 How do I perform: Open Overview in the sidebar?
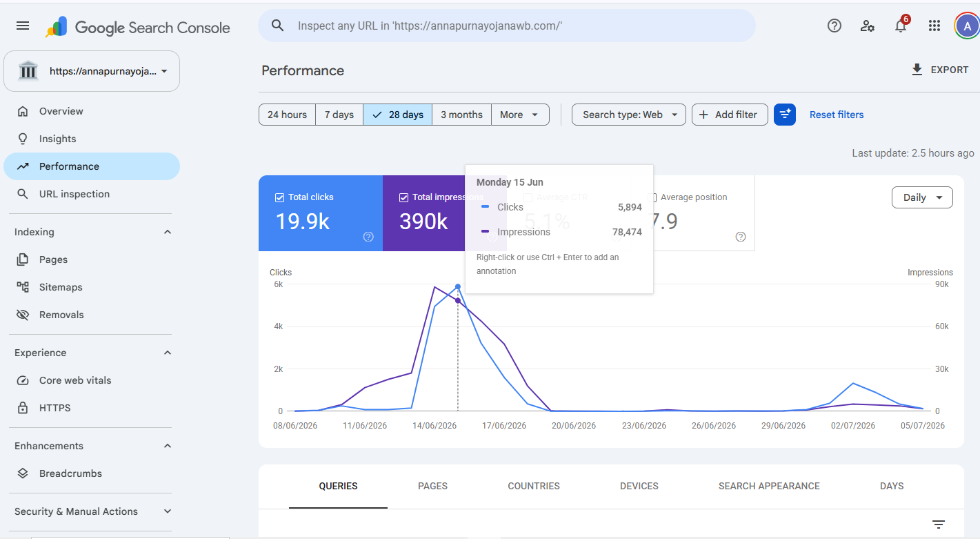[x=92, y=111]
